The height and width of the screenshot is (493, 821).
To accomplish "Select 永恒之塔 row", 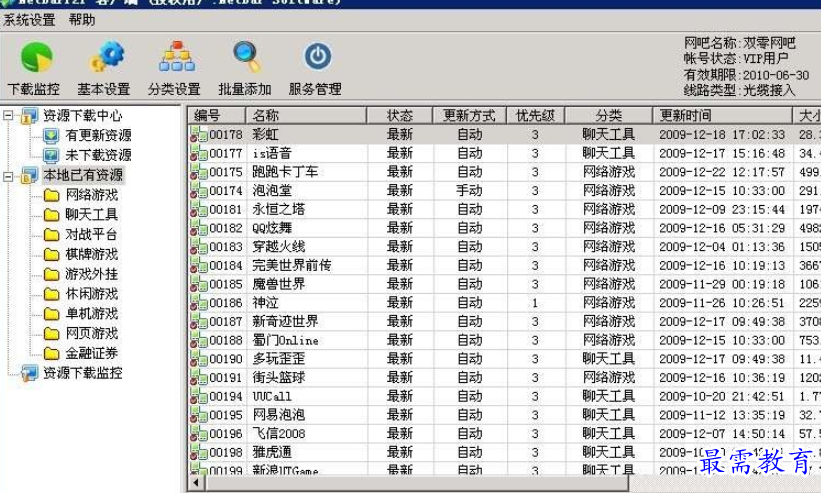I will point(505,209).
